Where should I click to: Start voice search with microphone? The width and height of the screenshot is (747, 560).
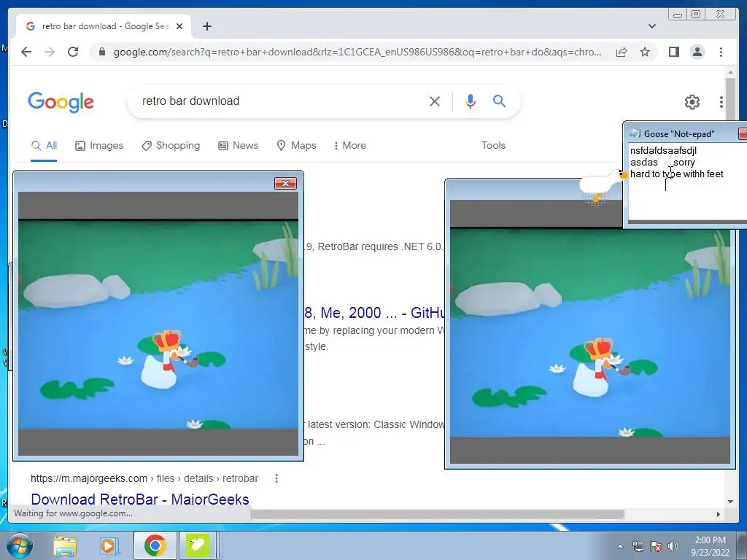coord(471,101)
